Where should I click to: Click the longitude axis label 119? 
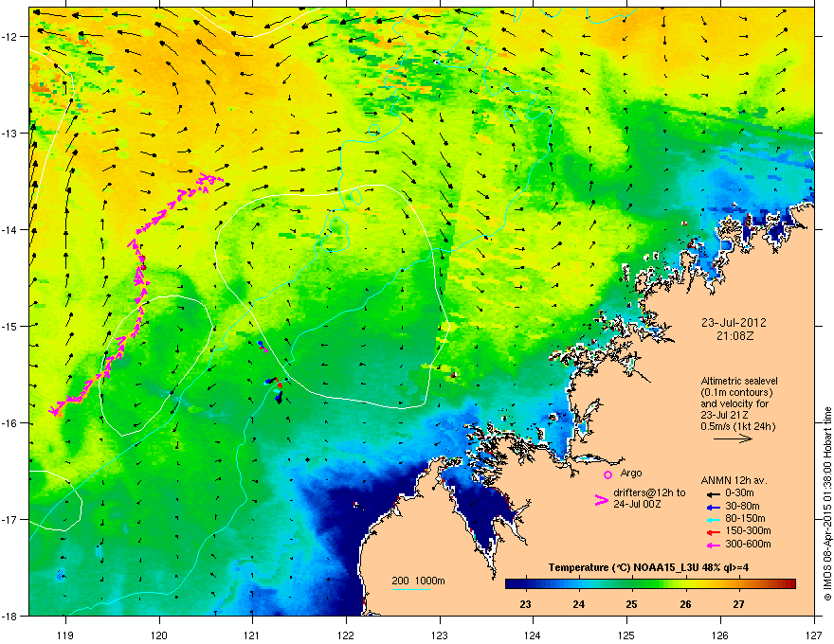(x=66, y=635)
